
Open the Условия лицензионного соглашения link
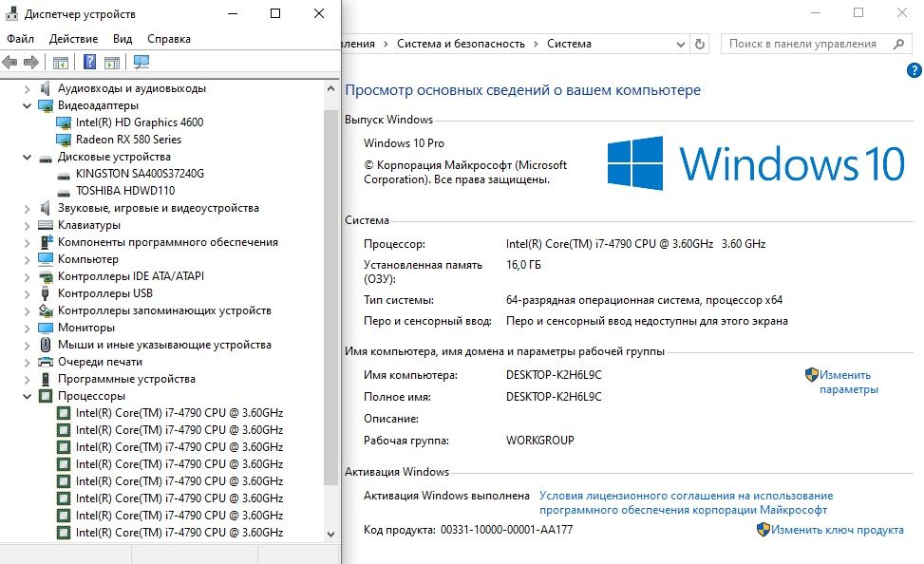click(686, 502)
